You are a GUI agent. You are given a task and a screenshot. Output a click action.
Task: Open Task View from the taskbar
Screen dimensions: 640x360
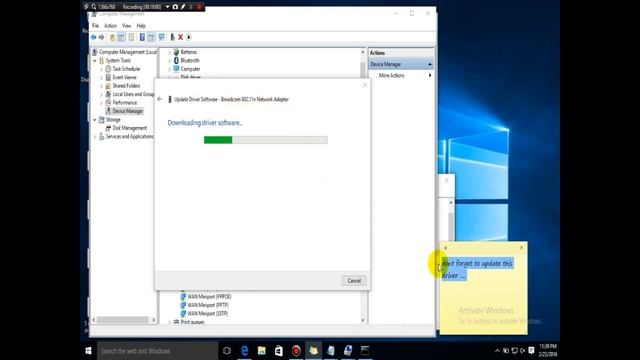coord(227,351)
